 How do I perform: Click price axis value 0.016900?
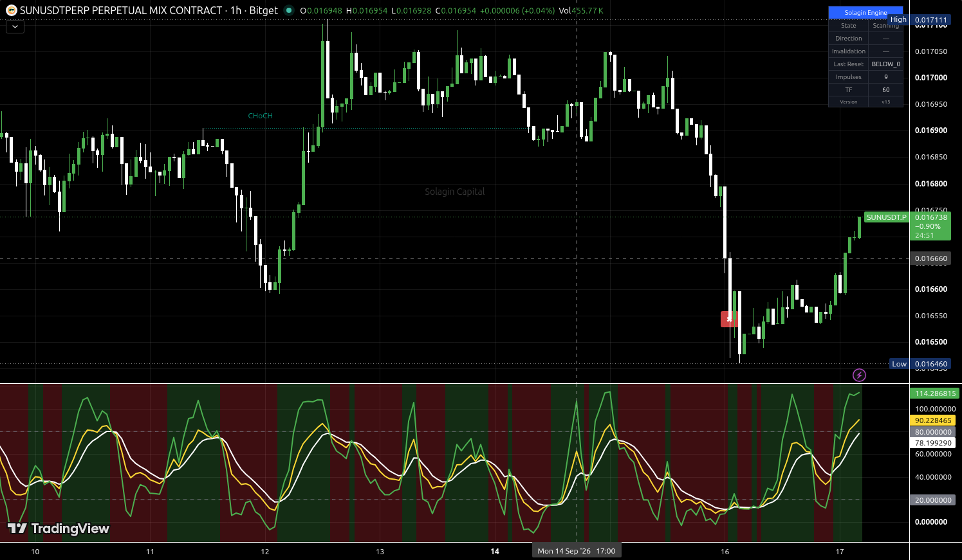coord(931,131)
